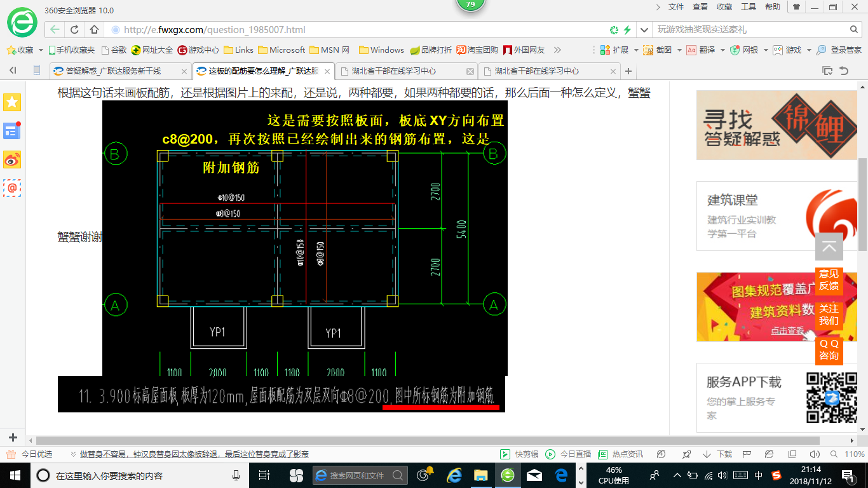
Task: Open the browser home page icon
Action: coord(95,29)
